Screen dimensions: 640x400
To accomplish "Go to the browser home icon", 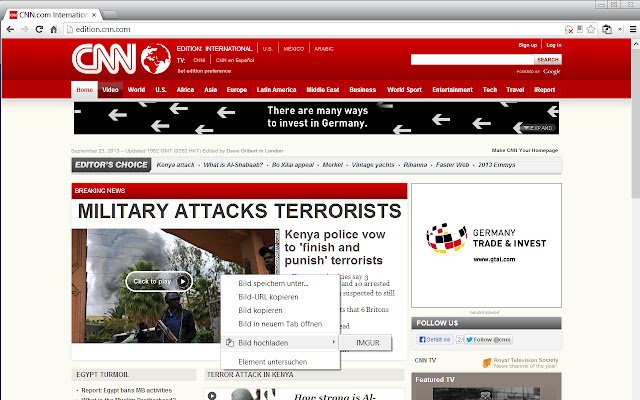I will click(x=53, y=29).
